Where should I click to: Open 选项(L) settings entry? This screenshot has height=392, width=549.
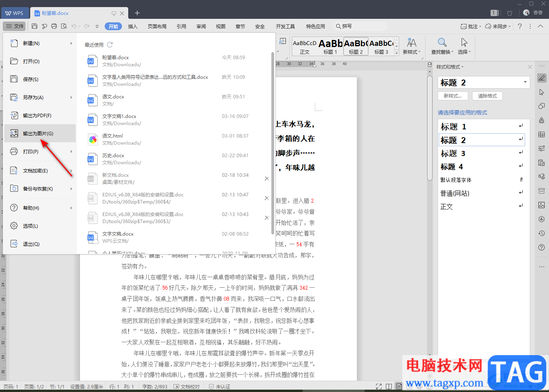point(40,226)
